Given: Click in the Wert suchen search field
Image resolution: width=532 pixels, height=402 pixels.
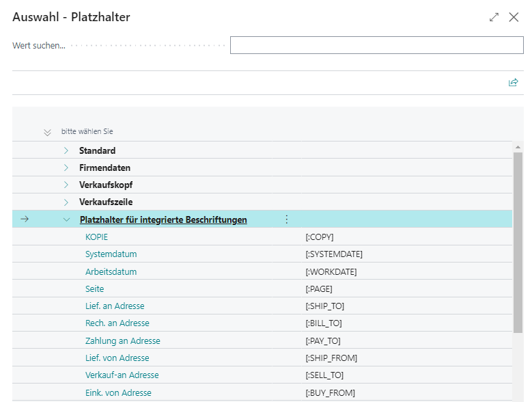Looking at the screenshot, I should [x=376, y=45].
